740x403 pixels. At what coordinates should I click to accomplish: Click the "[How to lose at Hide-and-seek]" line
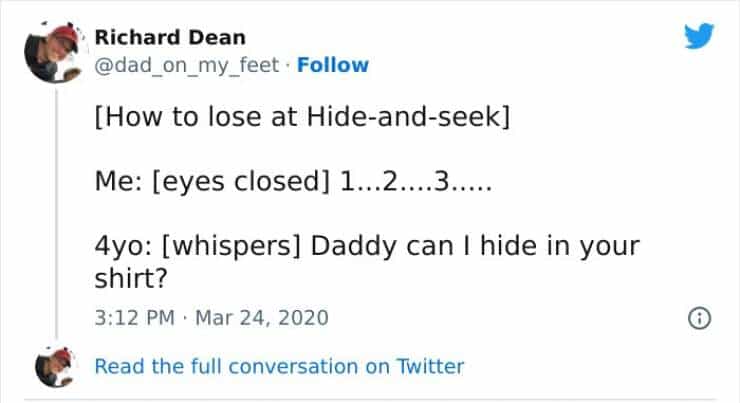302,117
